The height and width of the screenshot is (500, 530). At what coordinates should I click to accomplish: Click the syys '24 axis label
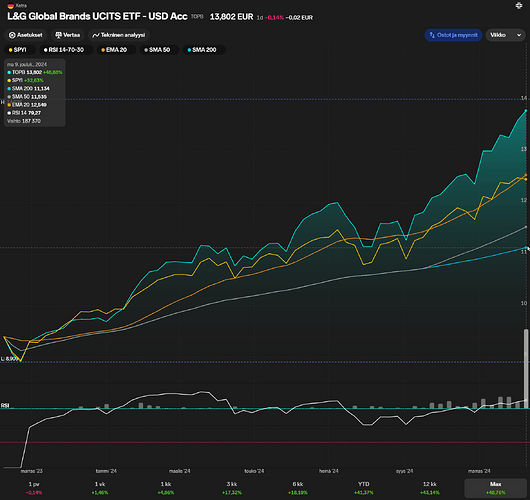(x=405, y=471)
